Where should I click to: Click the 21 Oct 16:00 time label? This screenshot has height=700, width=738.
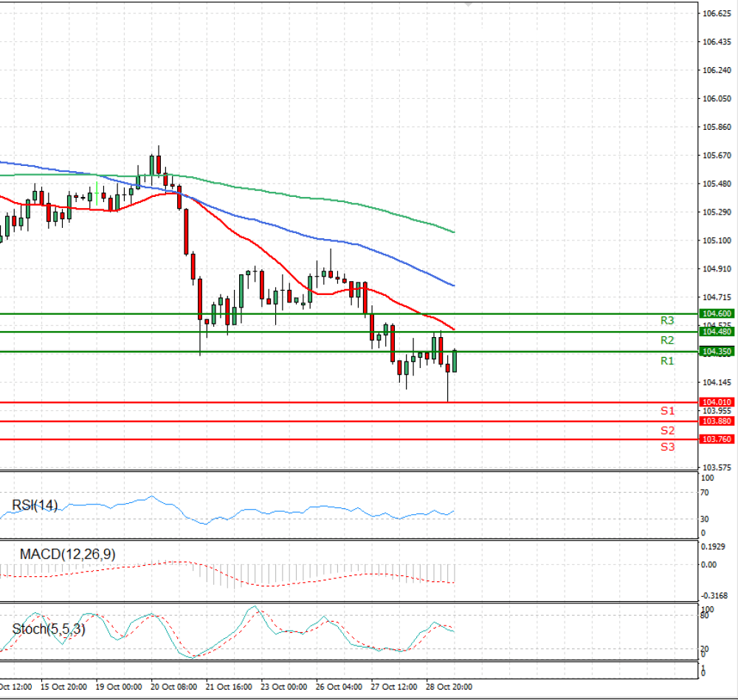(x=229, y=687)
